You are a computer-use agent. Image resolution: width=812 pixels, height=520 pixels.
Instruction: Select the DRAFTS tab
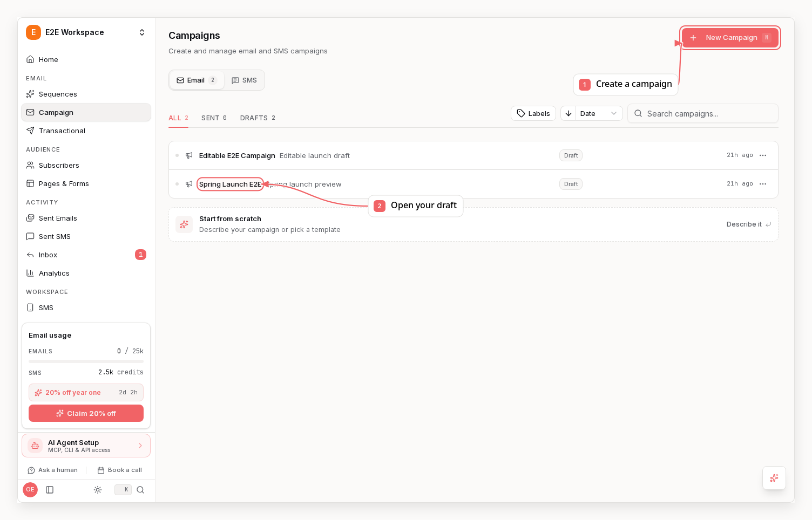point(258,118)
